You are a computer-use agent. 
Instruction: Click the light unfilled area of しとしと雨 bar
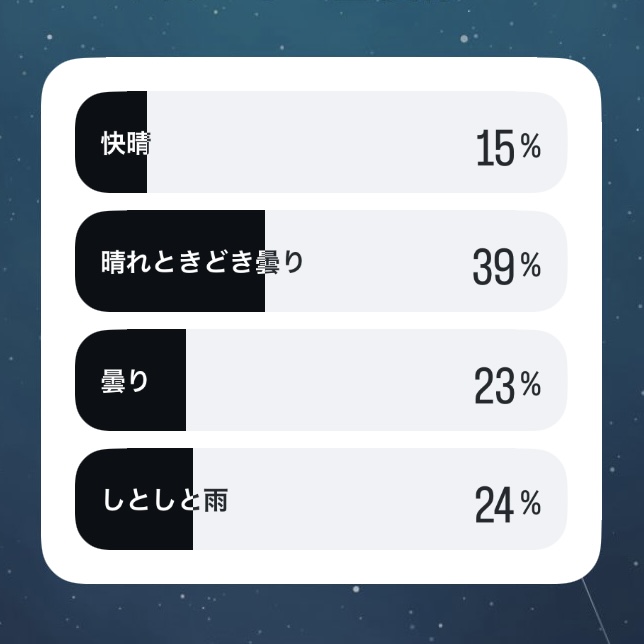click(340, 499)
